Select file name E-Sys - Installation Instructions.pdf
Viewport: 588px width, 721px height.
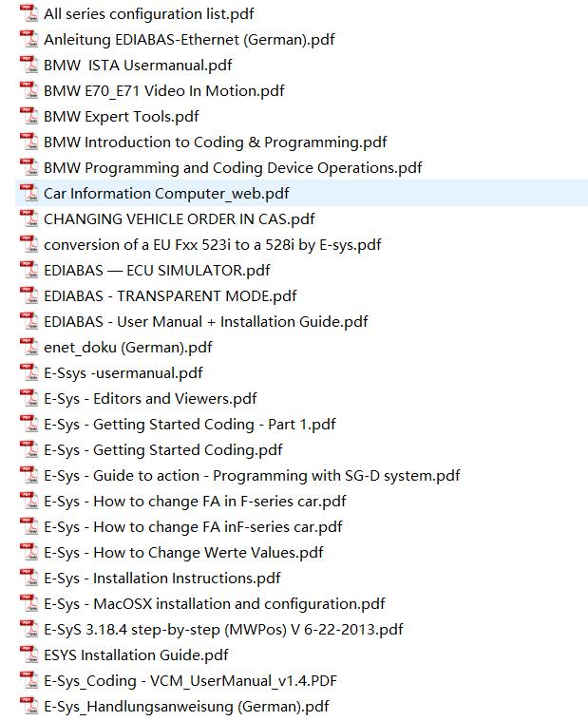[x=162, y=578]
